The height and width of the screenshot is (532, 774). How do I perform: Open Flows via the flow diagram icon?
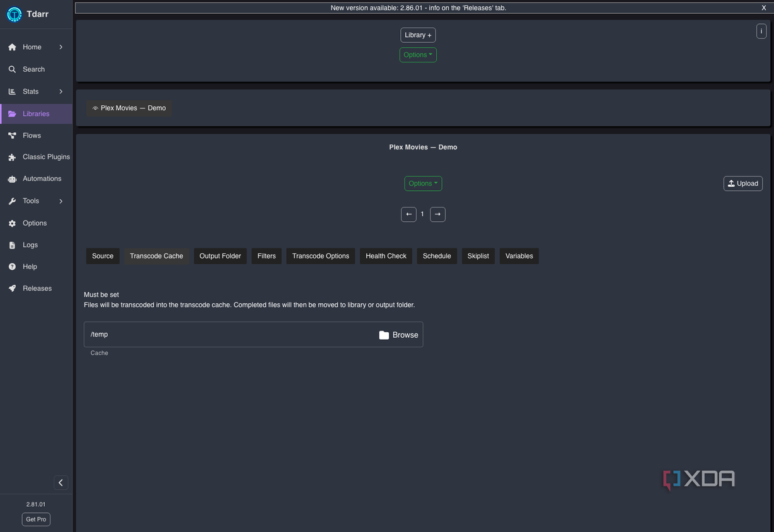(12, 136)
